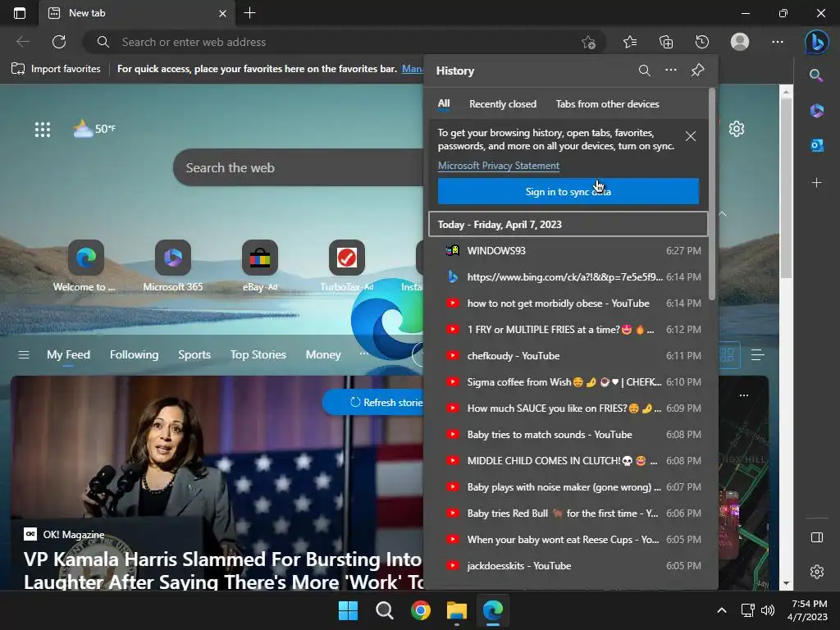Open the History toolbar clock icon
This screenshot has width=840, height=630.
pos(702,42)
